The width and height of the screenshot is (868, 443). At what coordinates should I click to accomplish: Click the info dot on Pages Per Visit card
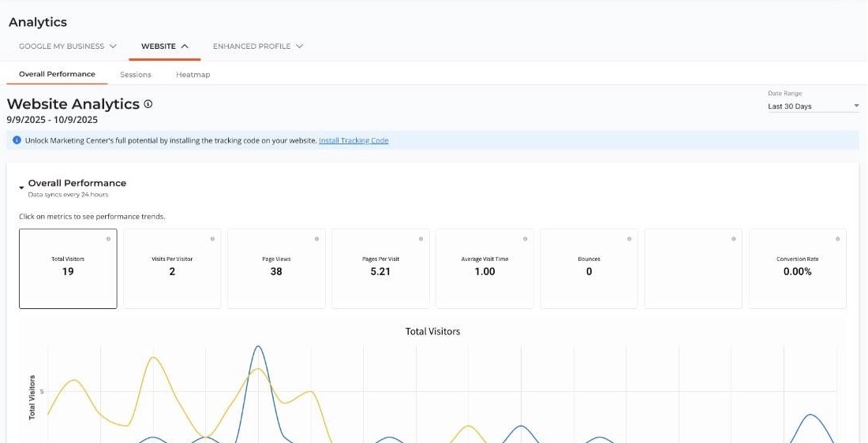421,239
